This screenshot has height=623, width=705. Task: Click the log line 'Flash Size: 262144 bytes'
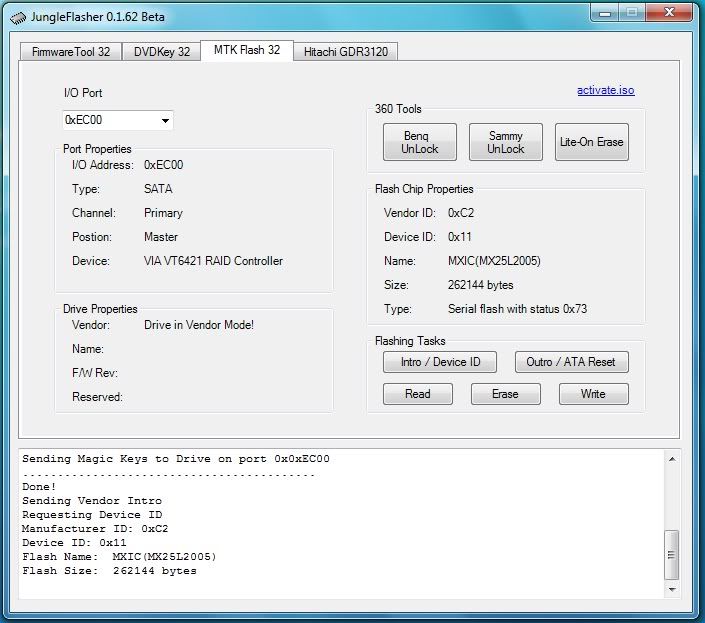click(x=109, y=571)
